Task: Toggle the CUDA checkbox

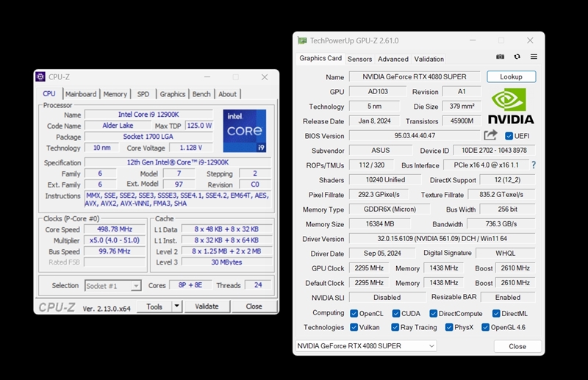Action: [396, 313]
